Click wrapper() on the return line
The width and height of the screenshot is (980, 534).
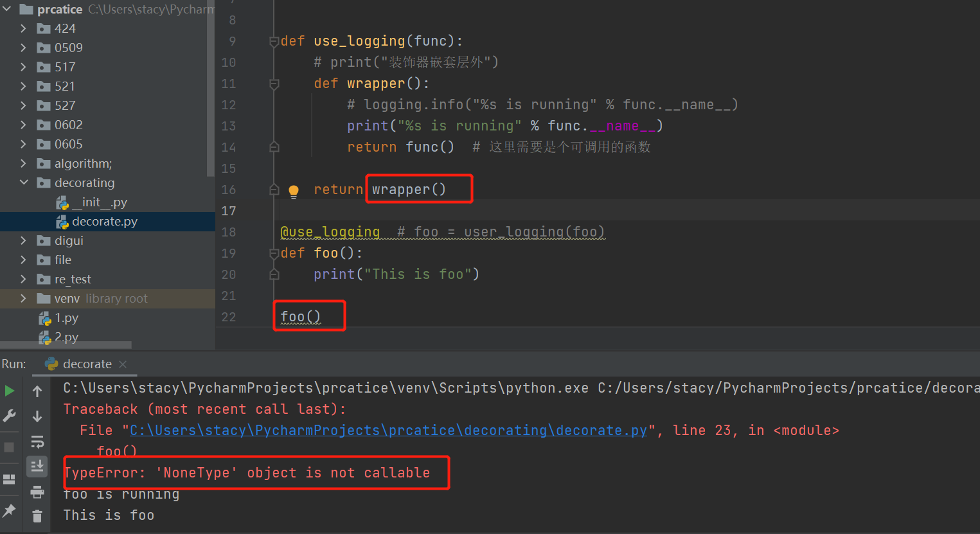click(x=409, y=189)
